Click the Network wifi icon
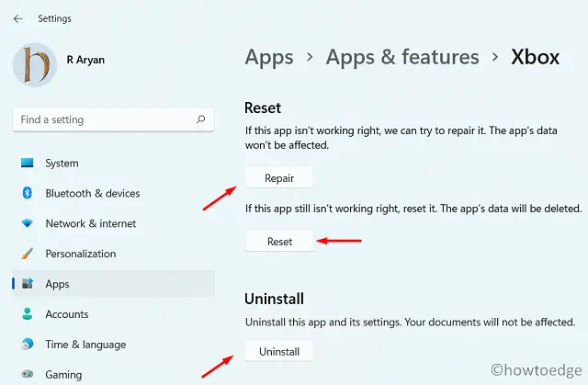 click(27, 224)
